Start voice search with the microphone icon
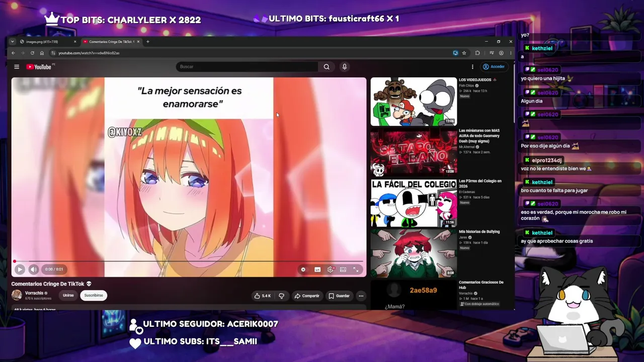644x362 pixels. tap(345, 67)
